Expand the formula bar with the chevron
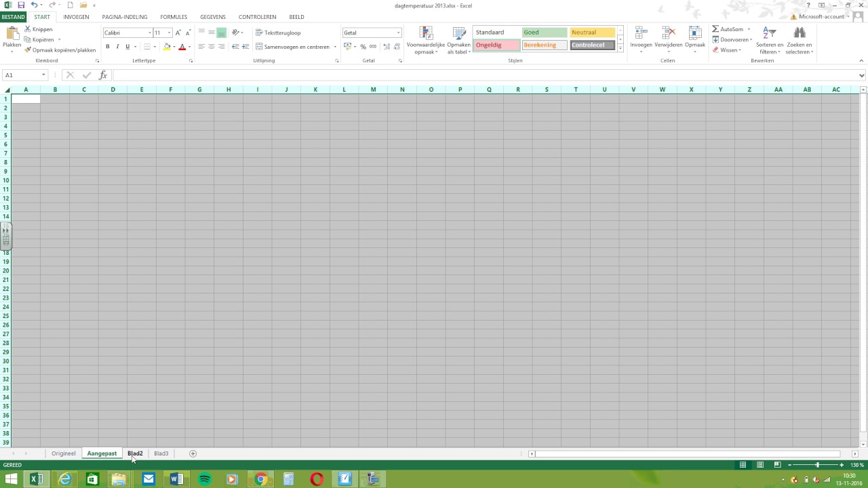 (x=862, y=75)
